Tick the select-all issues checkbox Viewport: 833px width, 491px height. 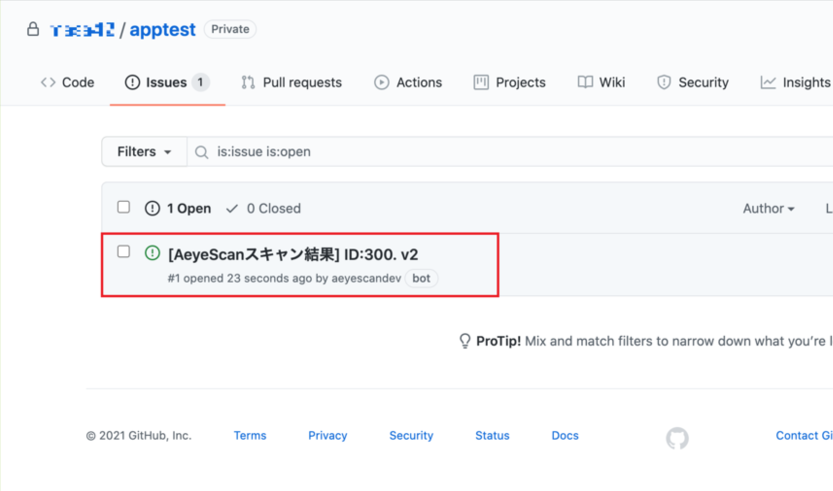click(x=123, y=207)
